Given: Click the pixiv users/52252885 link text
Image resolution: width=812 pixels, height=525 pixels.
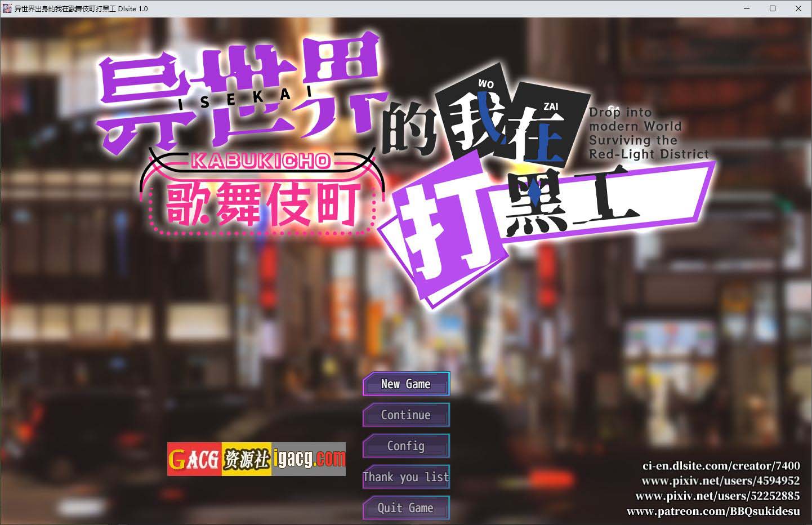Looking at the screenshot, I should (x=717, y=496).
